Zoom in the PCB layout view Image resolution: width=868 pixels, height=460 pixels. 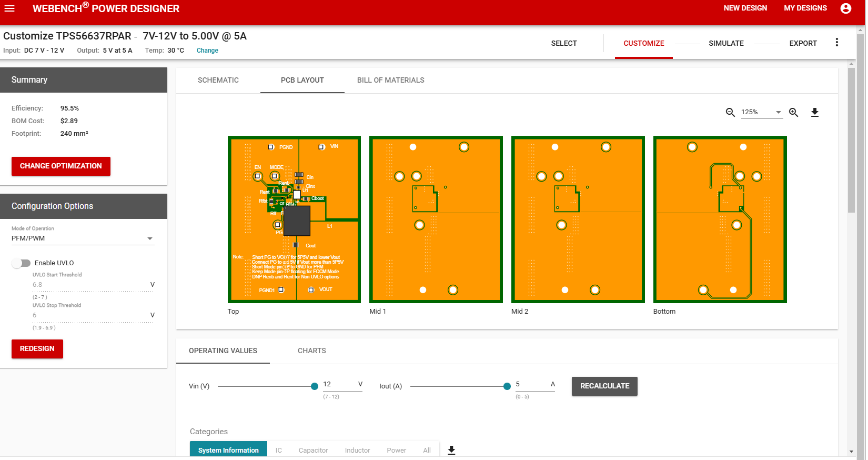[x=793, y=112]
